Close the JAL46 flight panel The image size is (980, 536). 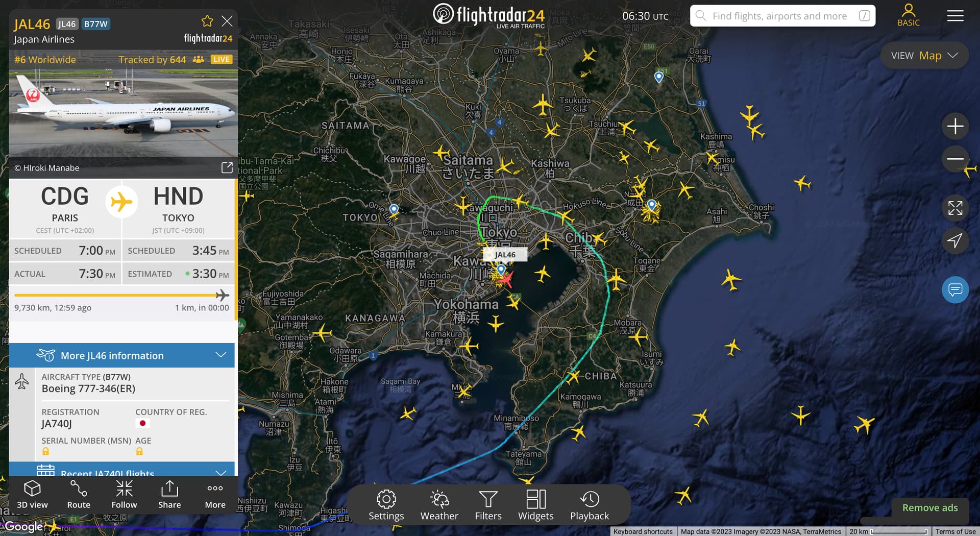click(227, 21)
